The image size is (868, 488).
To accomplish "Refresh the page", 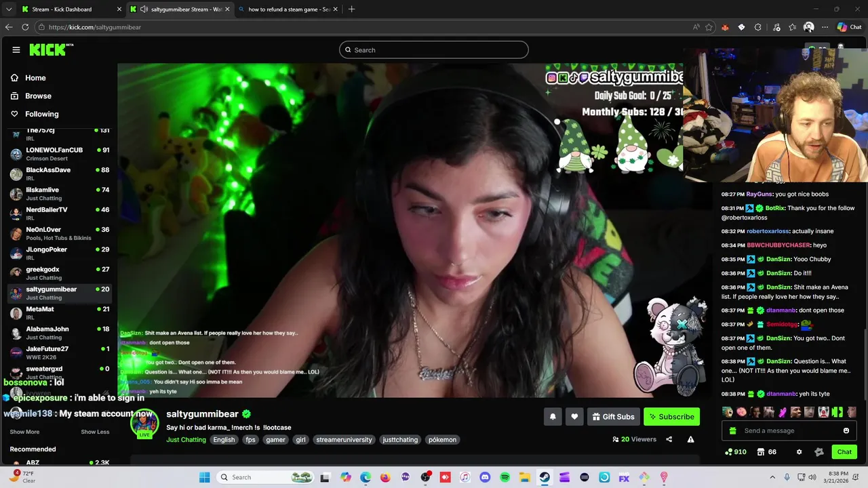I will (x=25, y=27).
